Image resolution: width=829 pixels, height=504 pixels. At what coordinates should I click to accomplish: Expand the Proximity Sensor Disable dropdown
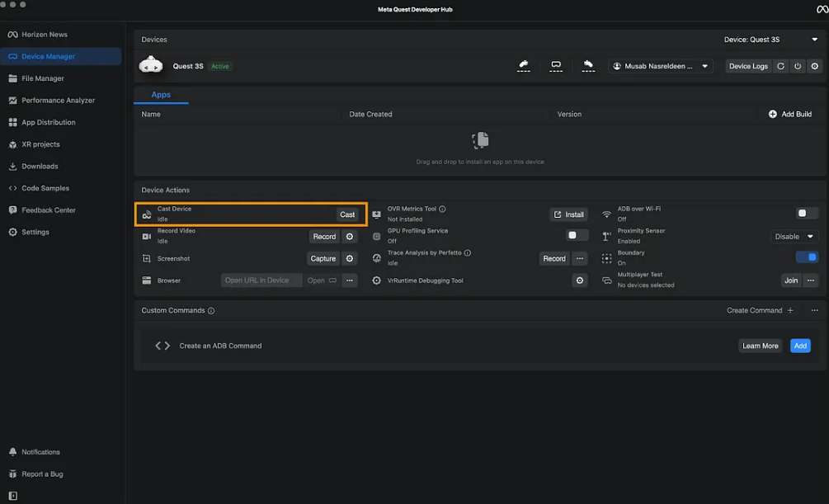[x=794, y=237]
